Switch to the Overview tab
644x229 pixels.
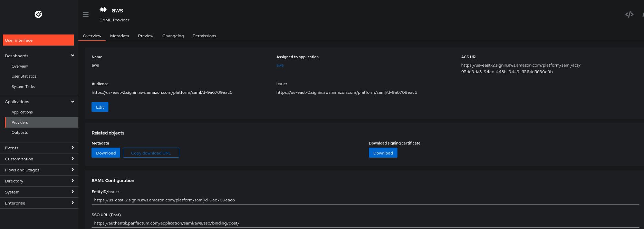tap(92, 36)
